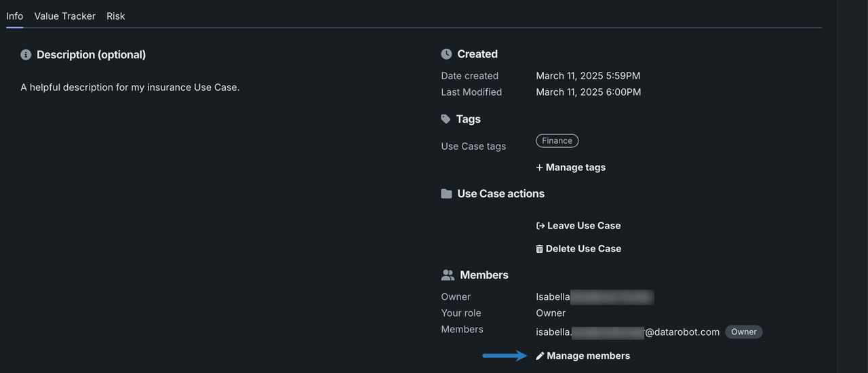The height and width of the screenshot is (373, 868).
Task: Click the folder icon beside Use Case actions
Action: 446,194
